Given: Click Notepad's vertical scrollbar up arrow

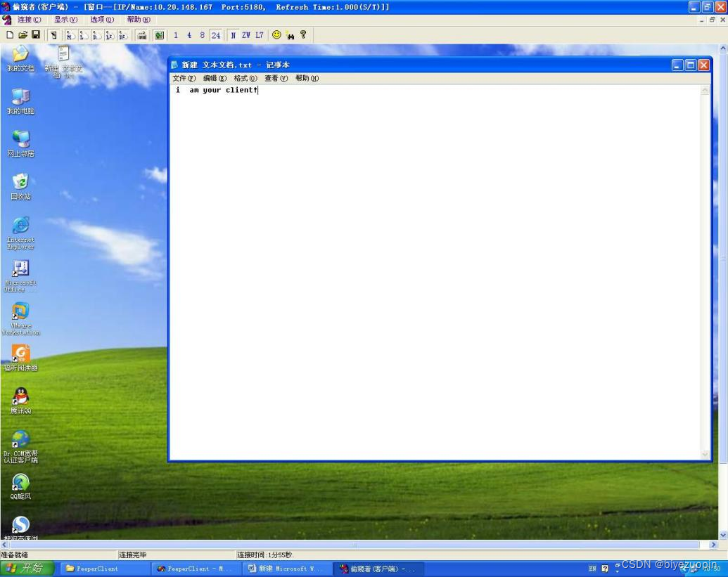Looking at the screenshot, I should tap(705, 90).
